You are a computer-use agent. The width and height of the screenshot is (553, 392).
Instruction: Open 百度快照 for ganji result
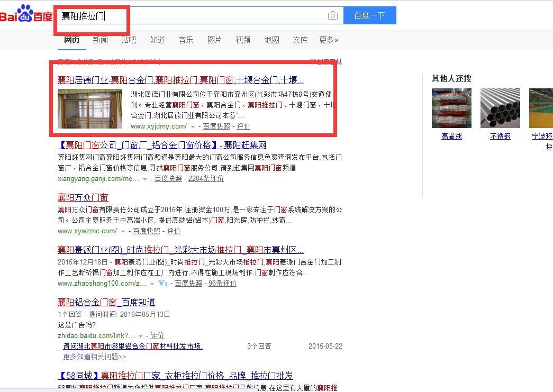168,179
